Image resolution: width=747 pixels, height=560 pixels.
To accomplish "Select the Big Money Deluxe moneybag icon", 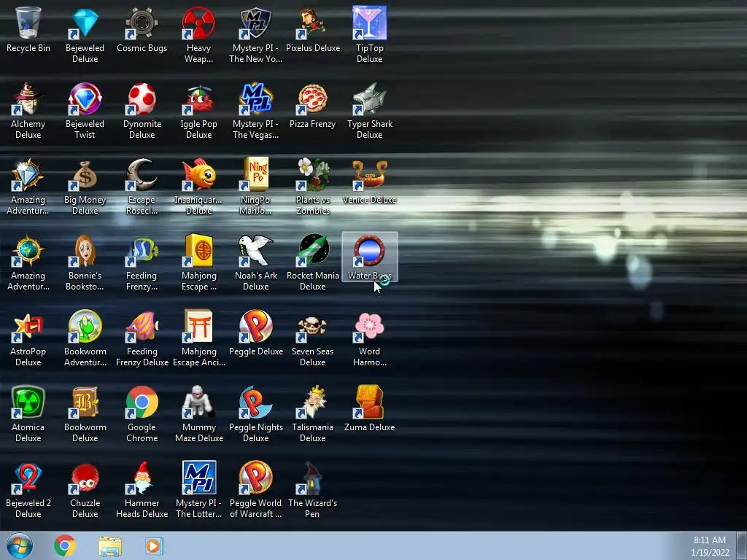I will tap(85, 174).
